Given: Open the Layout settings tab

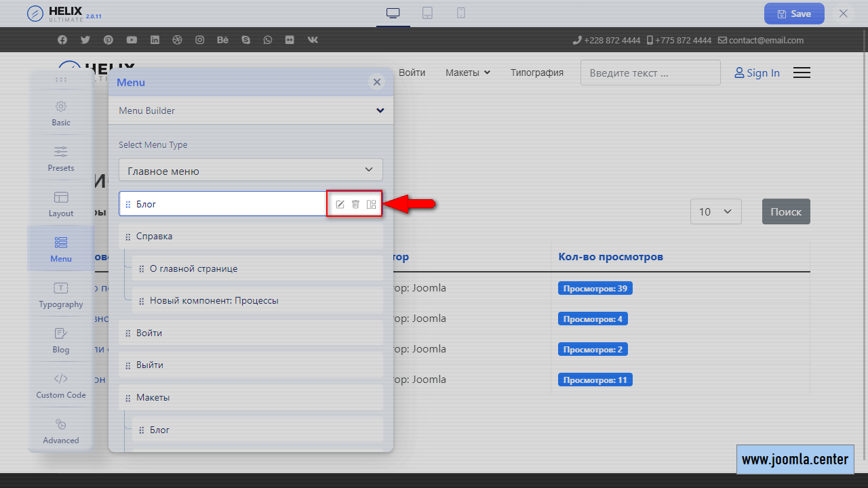Looking at the screenshot, I should [61, 204].
